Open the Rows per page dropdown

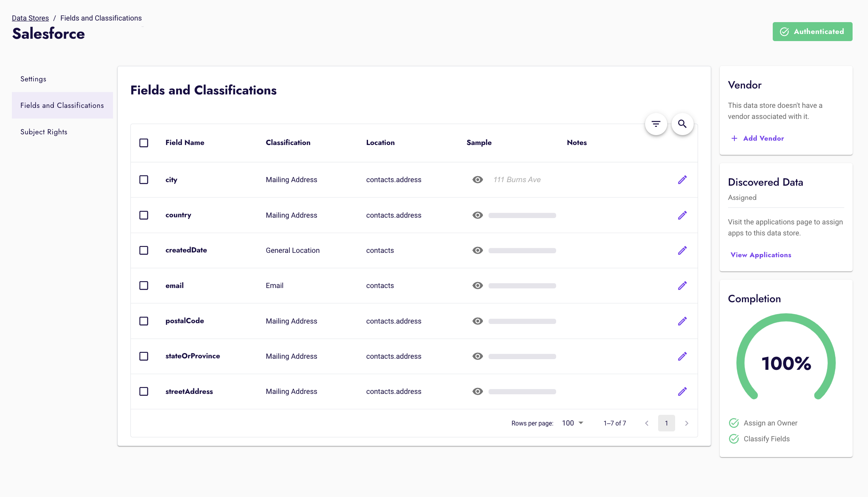(x=572, y=423)
